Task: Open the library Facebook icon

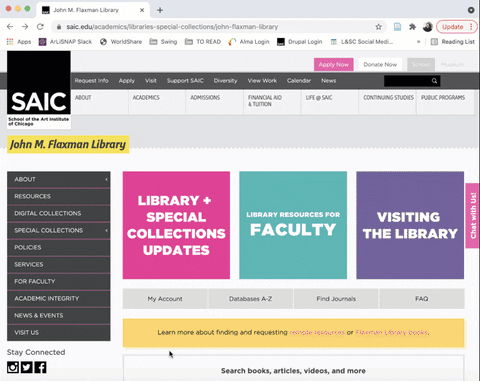Action: [x=41, y=367]
